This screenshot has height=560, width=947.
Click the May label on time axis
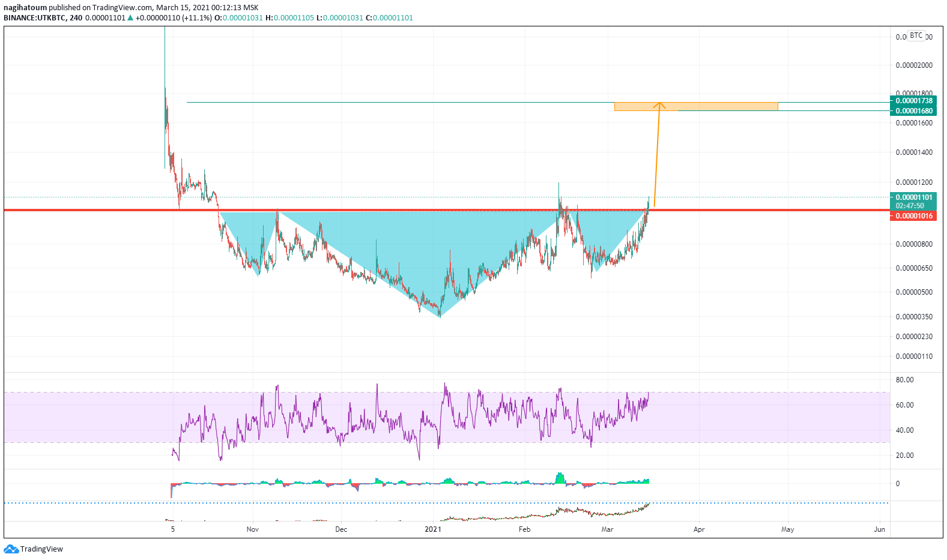coord(787,529)
